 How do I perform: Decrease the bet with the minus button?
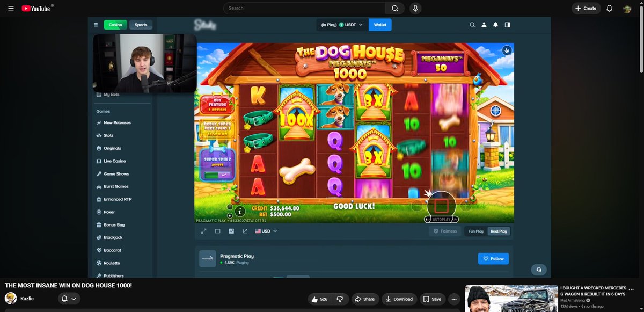417,206
